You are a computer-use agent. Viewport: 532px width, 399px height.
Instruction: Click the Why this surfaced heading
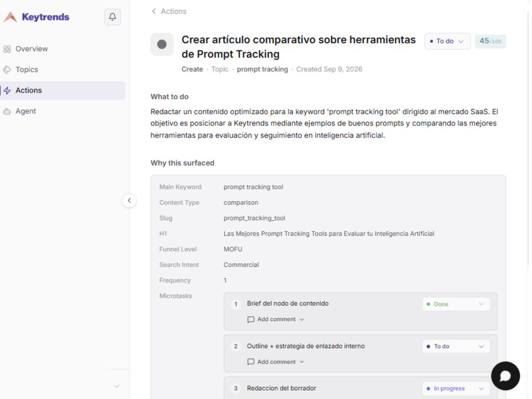(182, 163)
